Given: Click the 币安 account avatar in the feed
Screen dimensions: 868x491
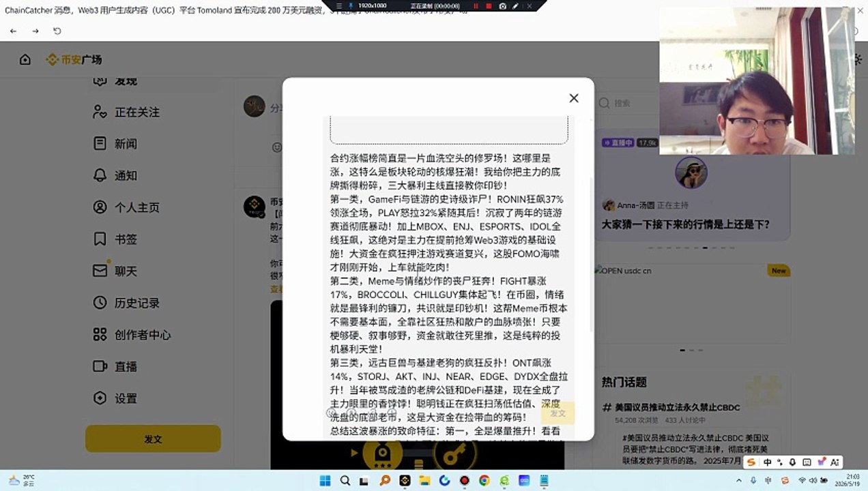Looking at the screenshot, I should click(x=255, y=207).
